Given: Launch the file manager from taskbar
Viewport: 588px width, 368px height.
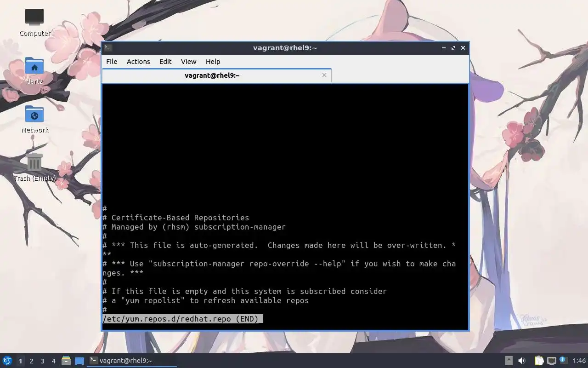Looking at the screenshot, I should click(66, 361).
